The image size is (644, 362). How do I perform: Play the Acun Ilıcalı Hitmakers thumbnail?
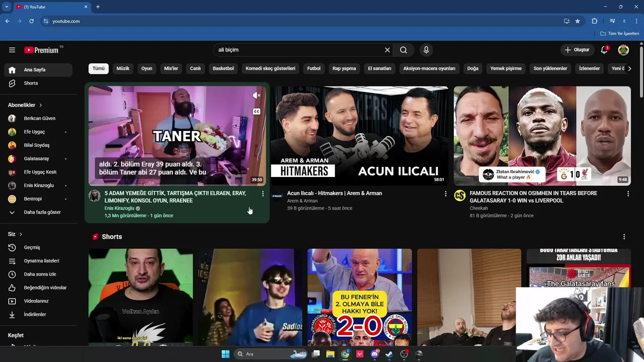(360, 136)
